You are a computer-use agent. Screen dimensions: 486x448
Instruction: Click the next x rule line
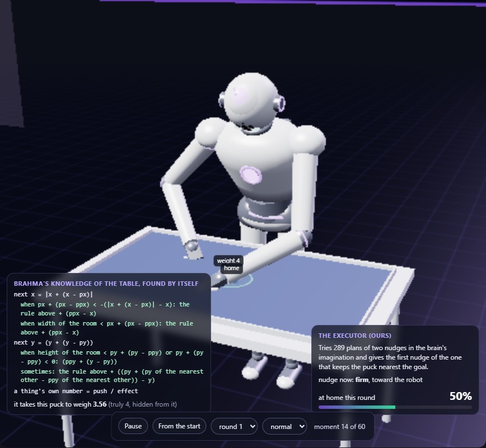pos(53,294)
